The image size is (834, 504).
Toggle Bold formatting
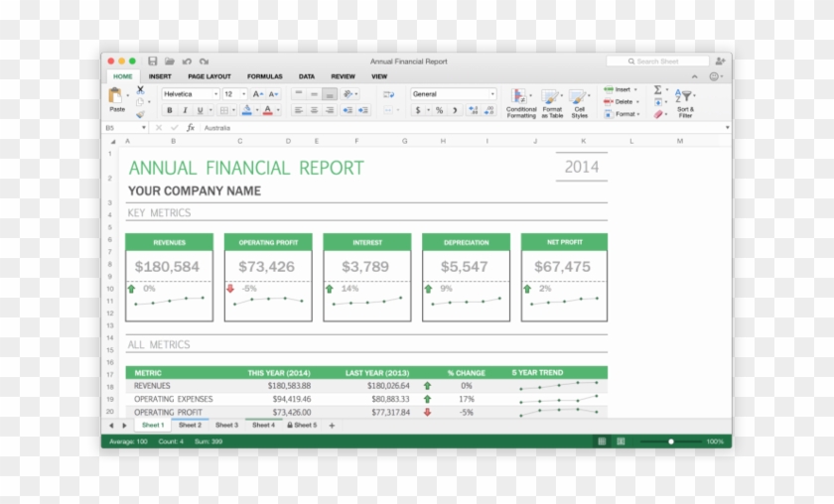[x=170, y=110]
